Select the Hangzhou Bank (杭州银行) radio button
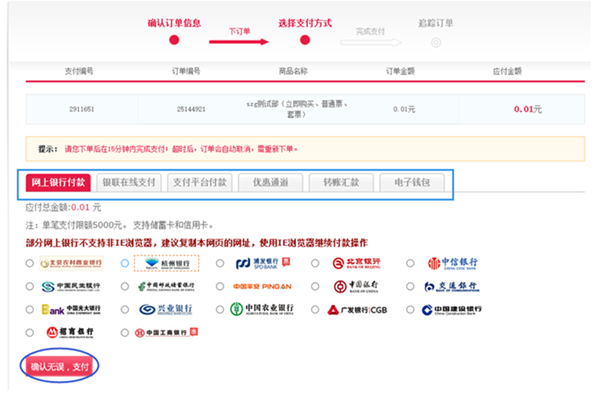Image resolution: width=600 pixels, height=395 pixels. point(125,263)
